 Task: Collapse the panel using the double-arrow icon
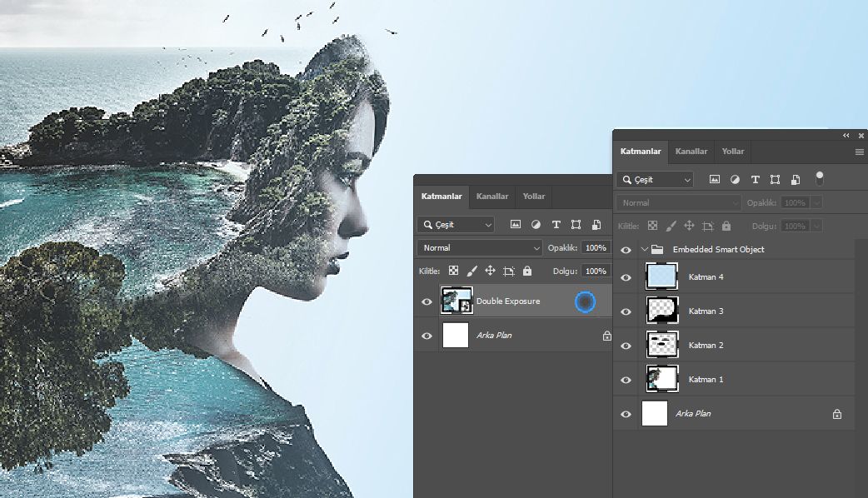click(846, 135)
